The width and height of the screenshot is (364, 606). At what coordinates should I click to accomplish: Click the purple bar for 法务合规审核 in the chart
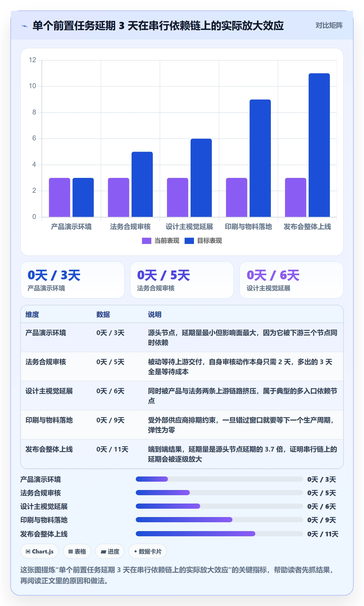(119, 197)
